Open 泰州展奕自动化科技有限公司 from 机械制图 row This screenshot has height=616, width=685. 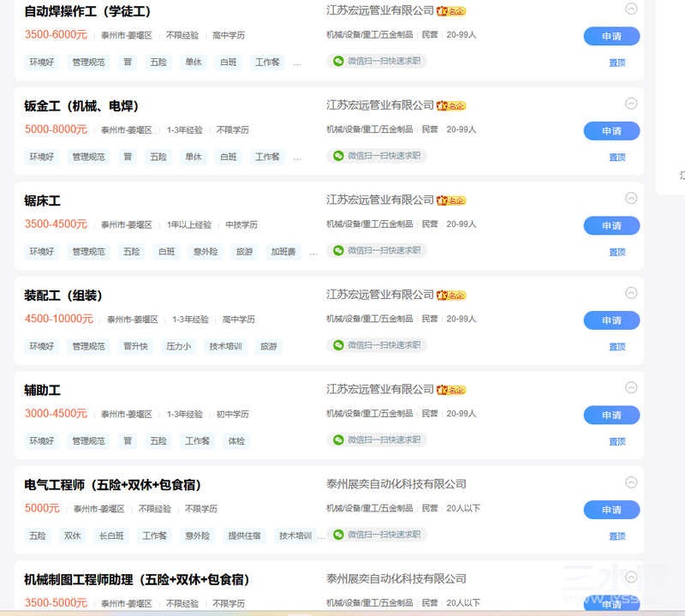click(396, 579)
